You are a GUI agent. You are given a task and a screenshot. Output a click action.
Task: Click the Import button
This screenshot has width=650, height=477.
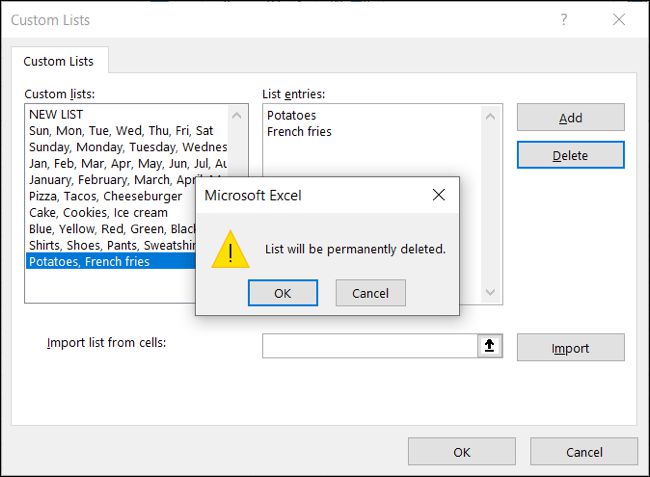[570, 348]
